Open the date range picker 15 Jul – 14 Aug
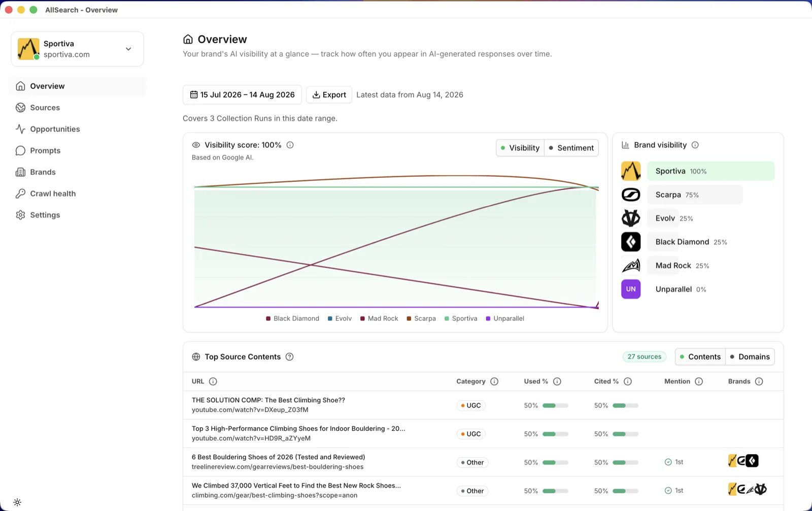Image resolution: width=812 pixels, height=511 pixels. (242, 94)
